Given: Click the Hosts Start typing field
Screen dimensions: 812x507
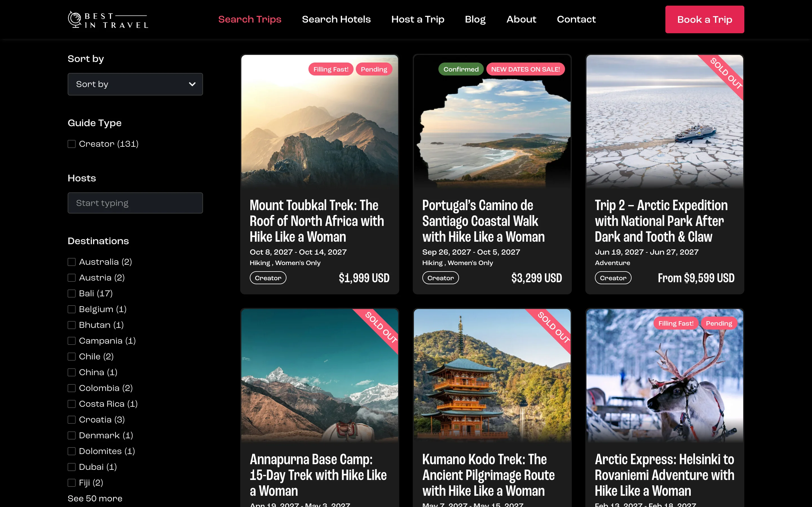Looking at the screenshot, I should [135, 203].
